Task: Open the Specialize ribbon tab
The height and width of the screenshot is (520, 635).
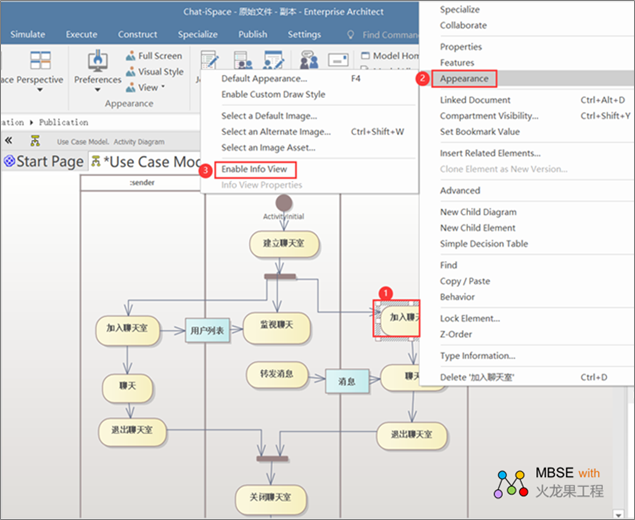Action: click(198, 34)
